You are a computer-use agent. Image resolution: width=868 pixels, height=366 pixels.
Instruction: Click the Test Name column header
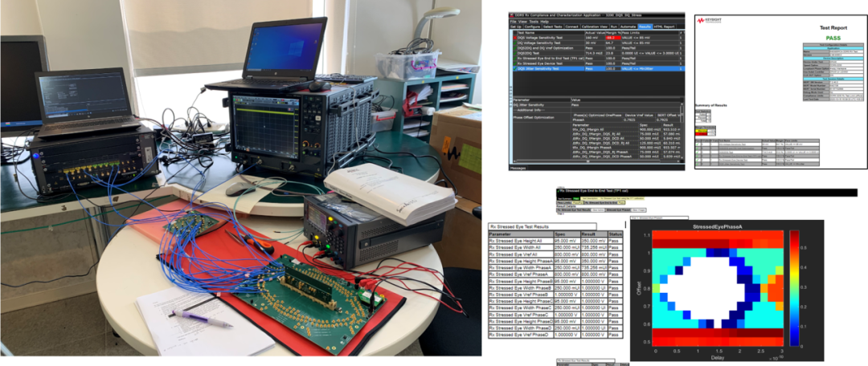click(x=551, y=33)
